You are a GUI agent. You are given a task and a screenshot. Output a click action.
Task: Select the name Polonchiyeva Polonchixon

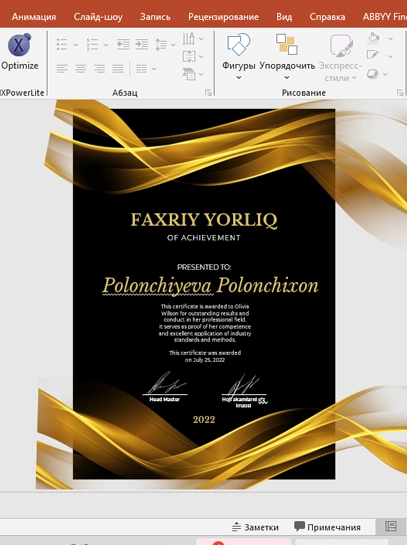coord(210,286)
